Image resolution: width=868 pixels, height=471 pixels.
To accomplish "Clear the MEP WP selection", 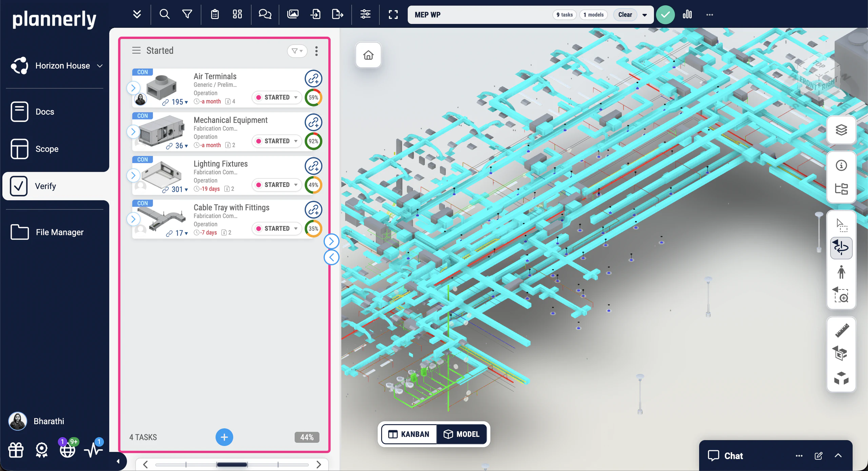I will coord(625,15).
